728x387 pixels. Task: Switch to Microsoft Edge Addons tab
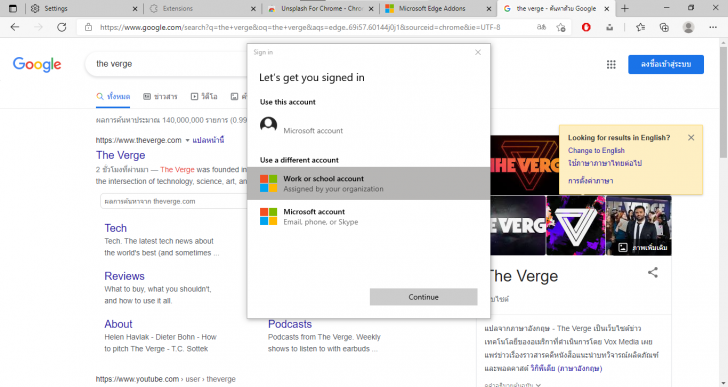[438, 8]
